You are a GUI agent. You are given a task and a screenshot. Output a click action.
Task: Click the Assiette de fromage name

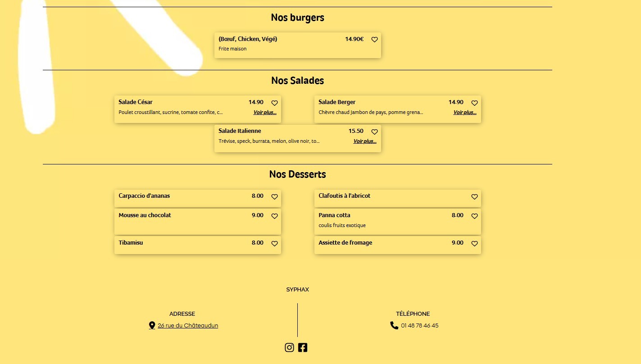[345, 243]
